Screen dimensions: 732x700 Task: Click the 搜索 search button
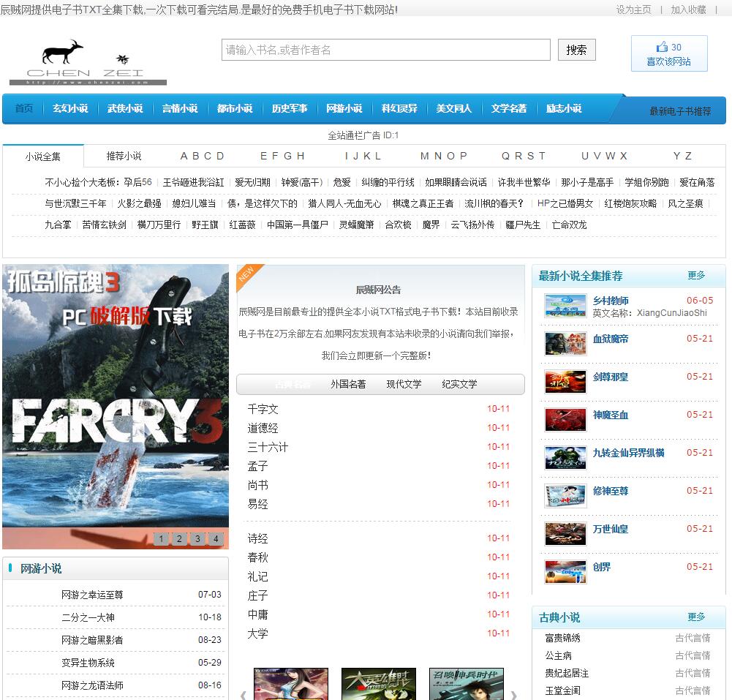tap(576, 50)
